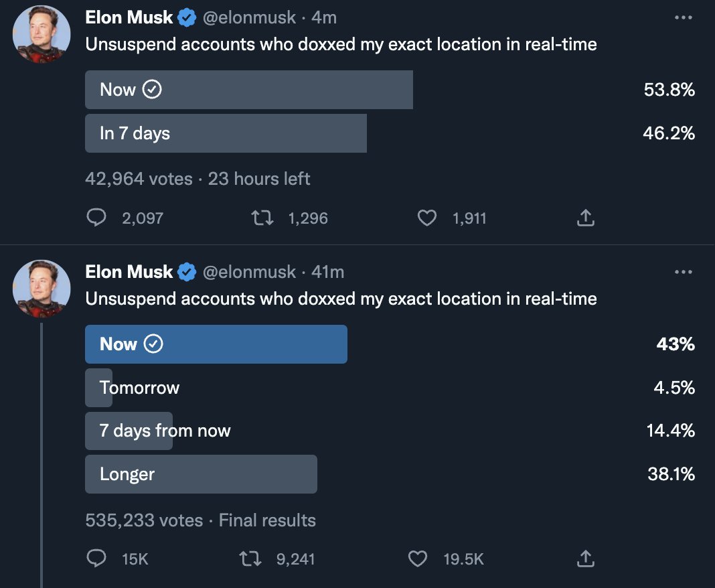Open the three-dot menu on the 41m tweet
This screenshot has height=588, width=715.
(x=683, y=272)
